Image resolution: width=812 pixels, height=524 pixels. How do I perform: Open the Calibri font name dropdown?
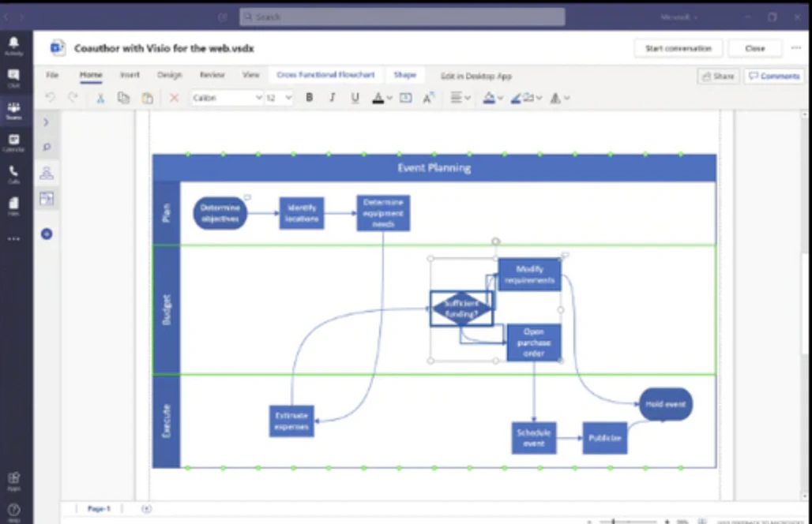click(x=227, y=98)
